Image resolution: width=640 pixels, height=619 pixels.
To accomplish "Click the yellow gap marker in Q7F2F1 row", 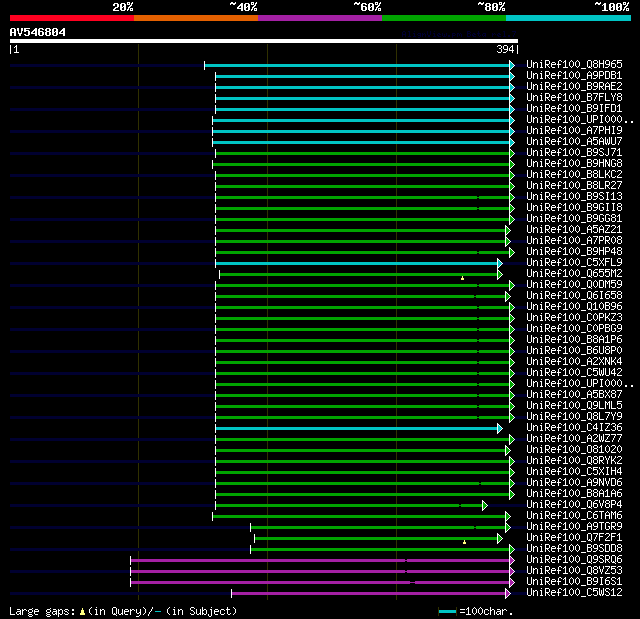I will pyautogui.click(x=464, y=542).
